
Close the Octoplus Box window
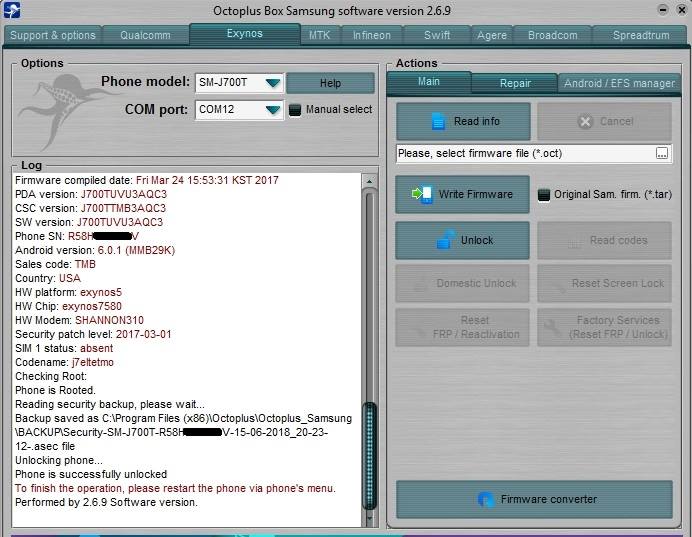point(682,10)
